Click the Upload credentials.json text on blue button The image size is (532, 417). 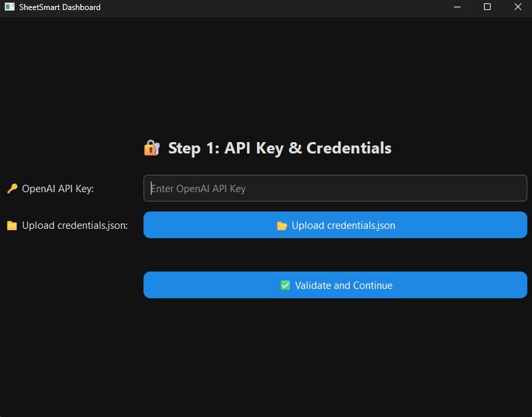pos(343,226)
